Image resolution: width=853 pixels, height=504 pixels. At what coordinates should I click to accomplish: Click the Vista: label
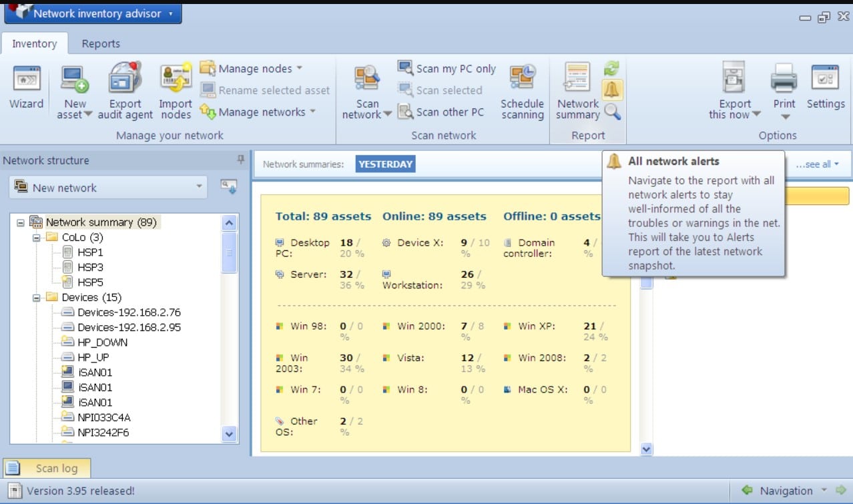412,358
